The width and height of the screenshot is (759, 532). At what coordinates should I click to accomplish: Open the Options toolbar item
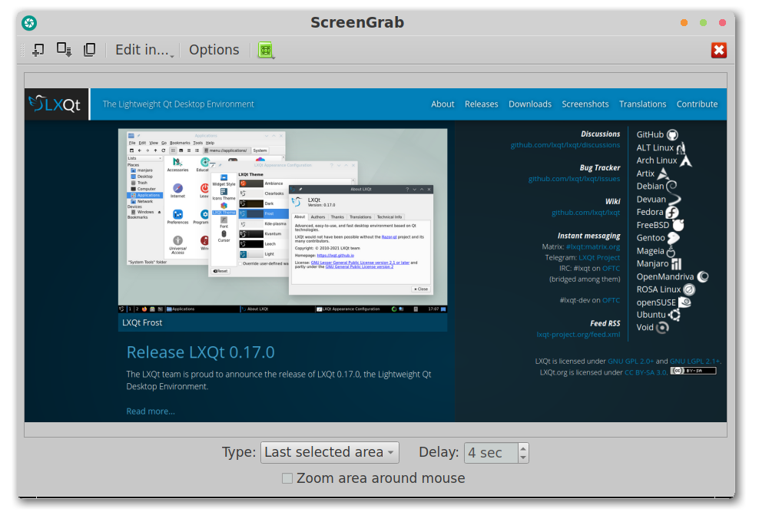214,50
